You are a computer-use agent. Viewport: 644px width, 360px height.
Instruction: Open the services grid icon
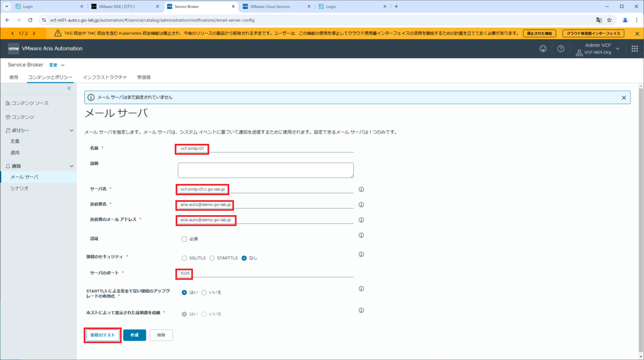click(x=635, y=48)
